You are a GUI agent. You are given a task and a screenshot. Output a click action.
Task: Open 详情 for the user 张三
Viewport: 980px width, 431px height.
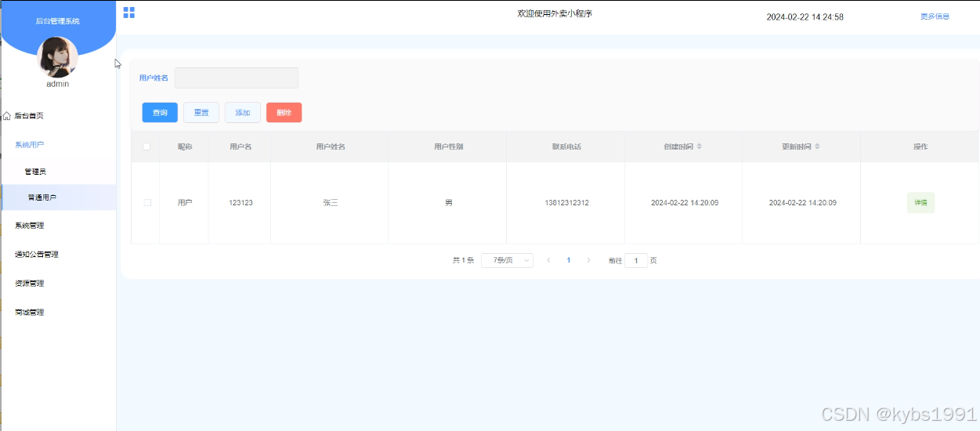pyautogui.click(x=920, y=203)
